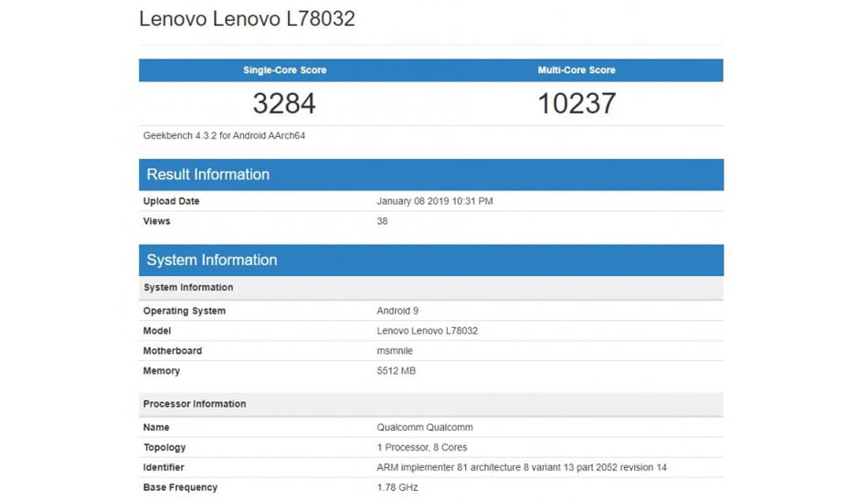Select the 5512 MB memory value
868x501 pixels.
[397, 371]
